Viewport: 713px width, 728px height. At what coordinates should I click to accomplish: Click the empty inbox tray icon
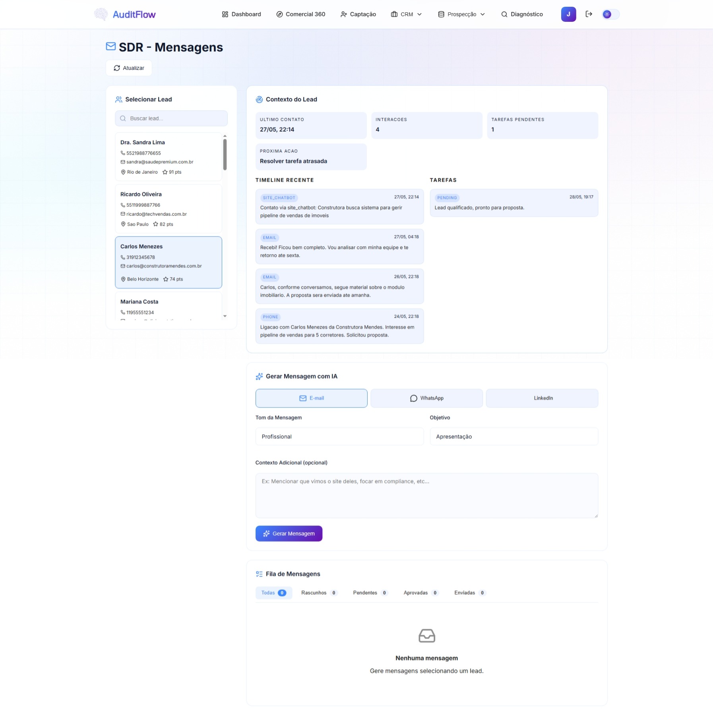427,635
